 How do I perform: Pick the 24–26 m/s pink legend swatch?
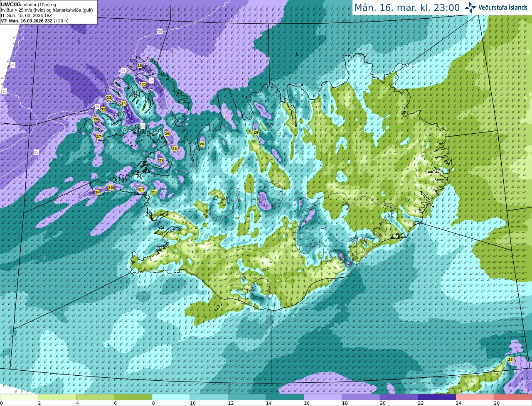click(x=475, y=397)
